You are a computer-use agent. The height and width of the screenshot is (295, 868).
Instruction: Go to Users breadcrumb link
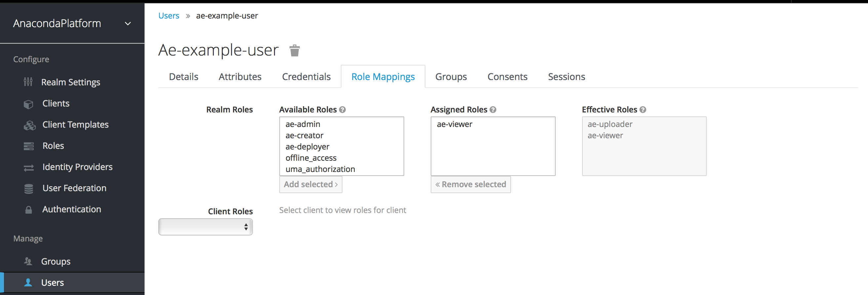[169, 16]
